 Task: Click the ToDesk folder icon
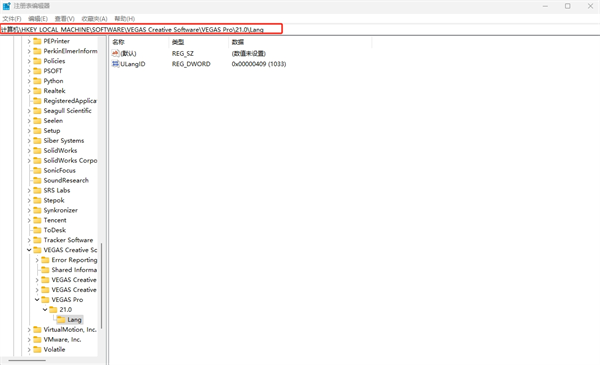tap(37, 230)
